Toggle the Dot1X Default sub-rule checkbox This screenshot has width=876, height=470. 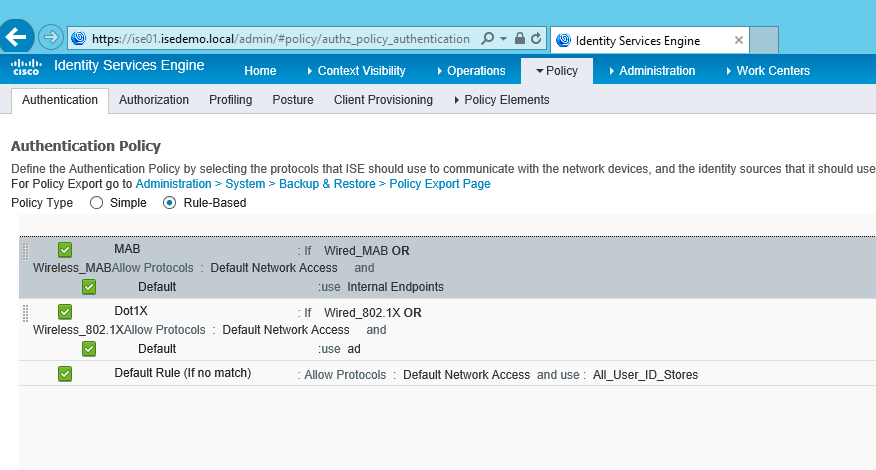pos(89,349)
